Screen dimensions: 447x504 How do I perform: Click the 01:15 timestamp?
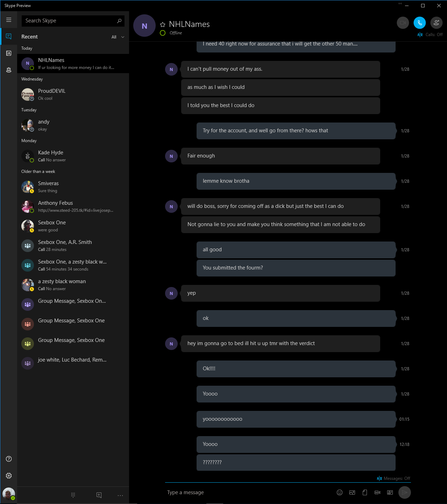click(x=404, y=419)
